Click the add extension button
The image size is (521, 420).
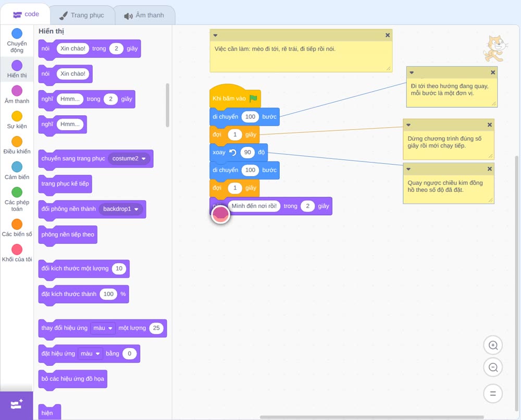[x=17, y=405]
